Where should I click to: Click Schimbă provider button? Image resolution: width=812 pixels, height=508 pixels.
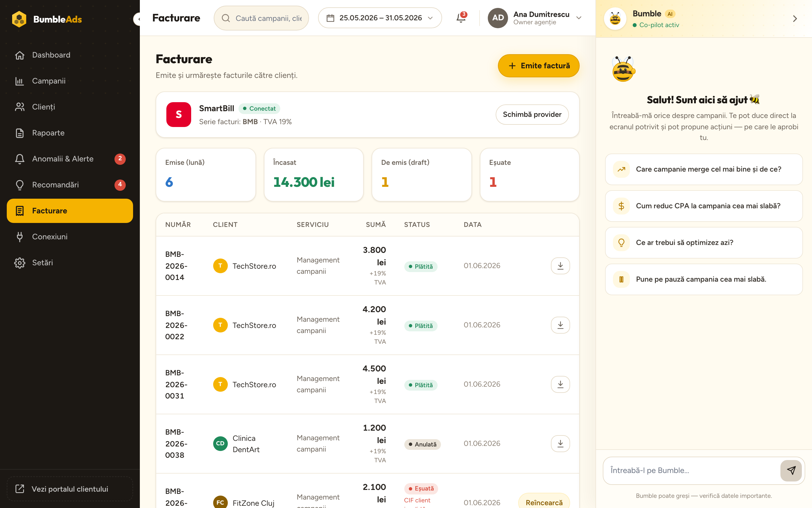[x=532, y=115]
